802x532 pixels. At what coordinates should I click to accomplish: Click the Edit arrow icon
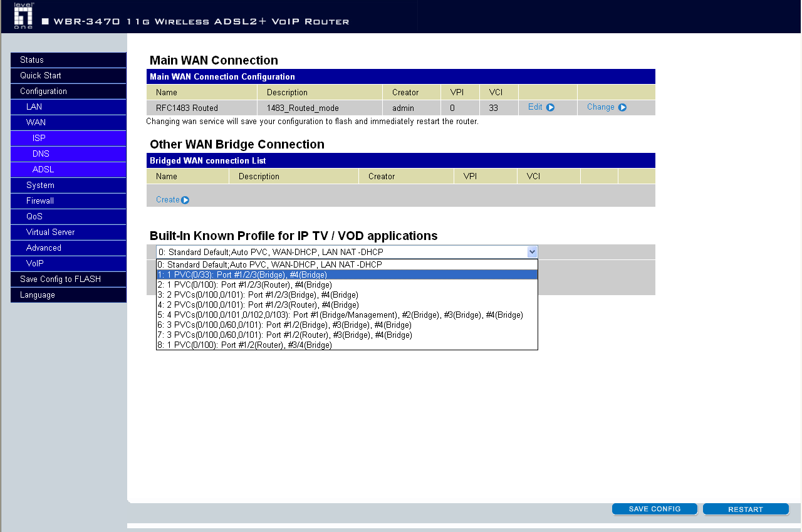pyautogui.click(x=550, y=107)
